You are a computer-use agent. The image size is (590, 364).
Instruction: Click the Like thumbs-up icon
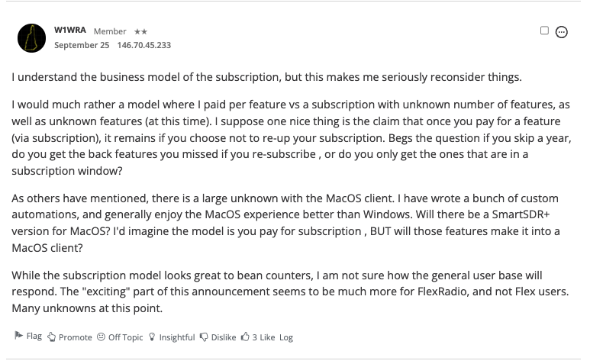[245, 337]
